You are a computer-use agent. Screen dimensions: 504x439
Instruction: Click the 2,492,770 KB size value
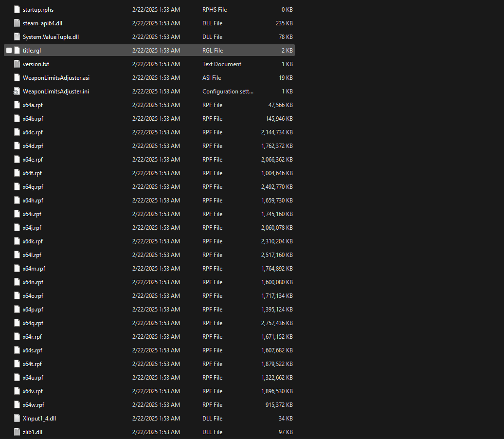click(277, 187)
